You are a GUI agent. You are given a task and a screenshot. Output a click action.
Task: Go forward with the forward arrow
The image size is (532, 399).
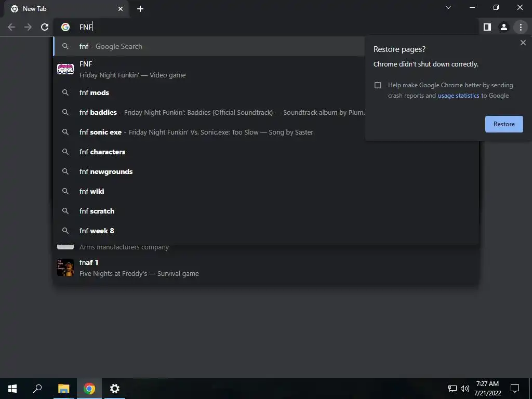click(x=28, y=27)
